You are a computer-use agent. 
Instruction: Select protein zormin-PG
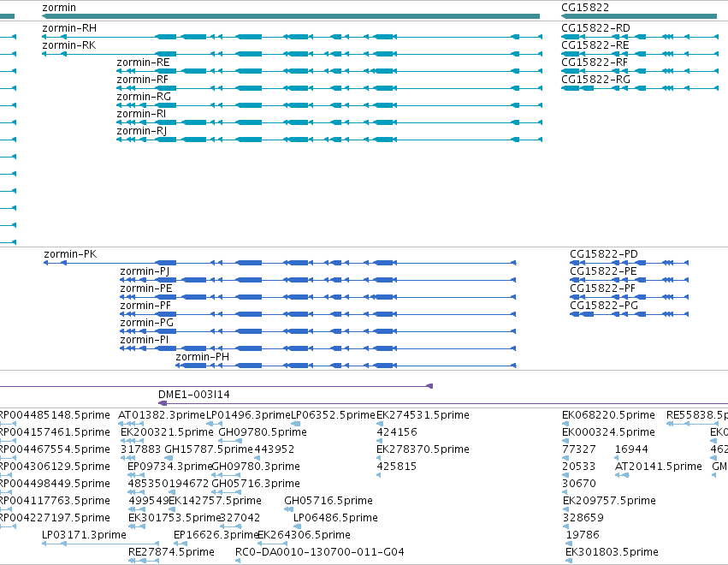(x=147, y=323)
